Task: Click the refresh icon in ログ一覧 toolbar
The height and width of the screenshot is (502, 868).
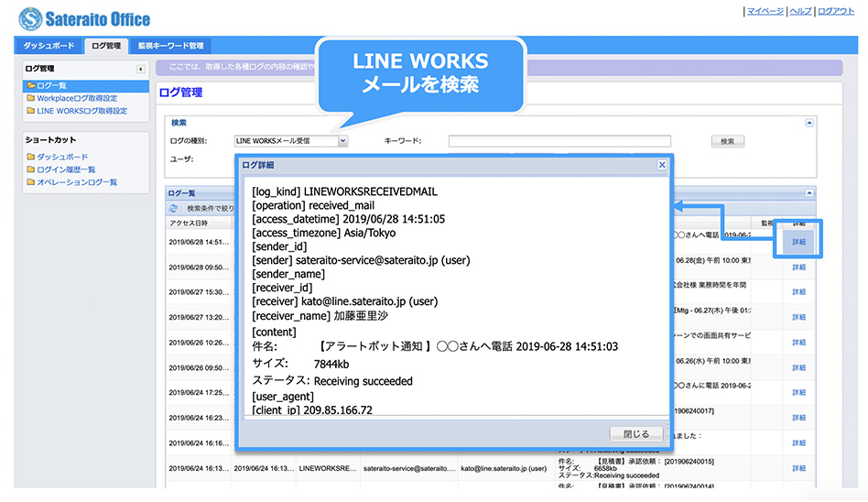Action: tap(173, 208)
